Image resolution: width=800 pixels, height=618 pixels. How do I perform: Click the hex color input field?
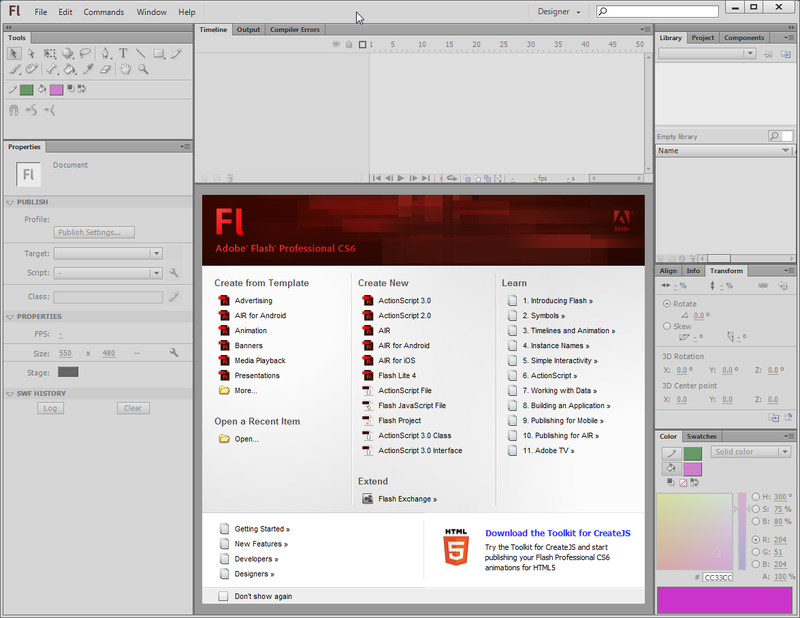(718, 578)
